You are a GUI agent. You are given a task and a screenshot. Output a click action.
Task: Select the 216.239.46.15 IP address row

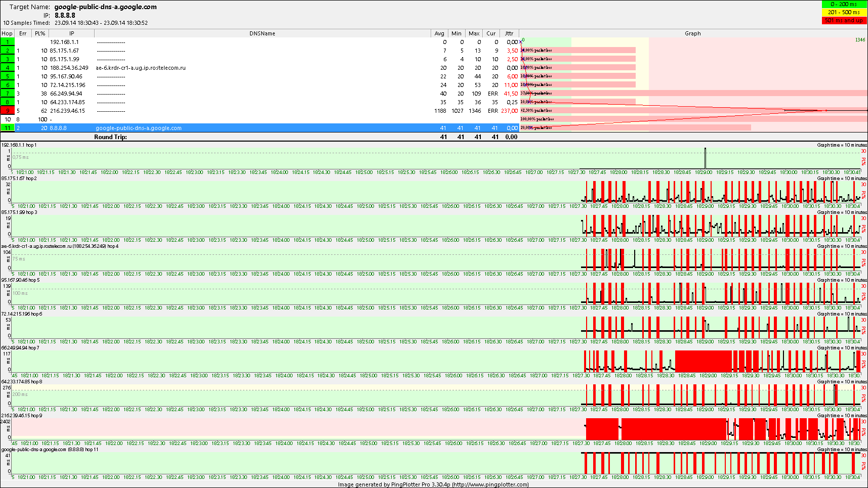(x=68, y=111)
